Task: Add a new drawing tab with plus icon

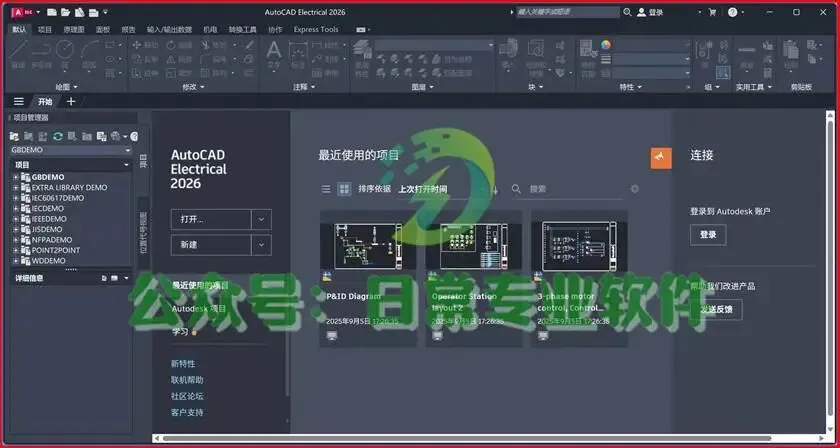Action: 71,101
